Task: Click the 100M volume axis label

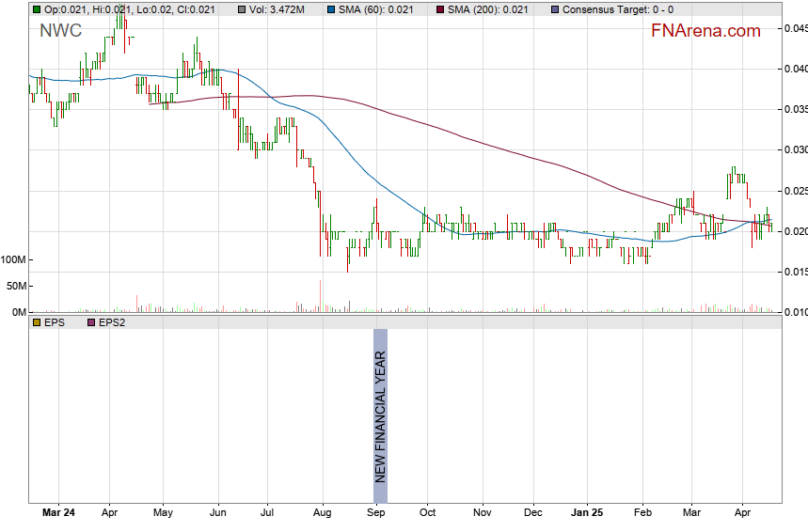Action: point(13,259)
